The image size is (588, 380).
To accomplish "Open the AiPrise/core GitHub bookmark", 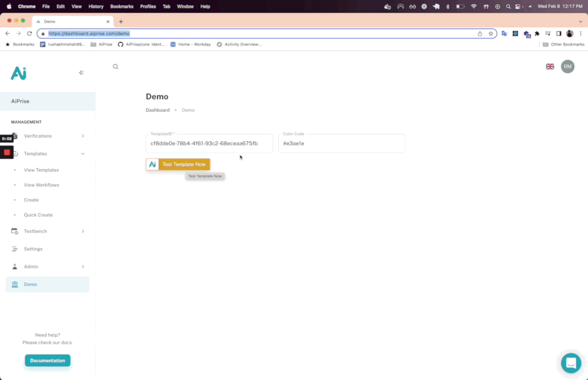I will (141, 44).
